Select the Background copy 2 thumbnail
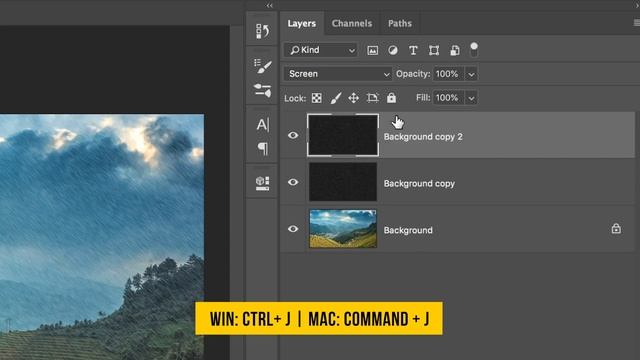The height and width of the screenshot is (360, 640). 343,135
